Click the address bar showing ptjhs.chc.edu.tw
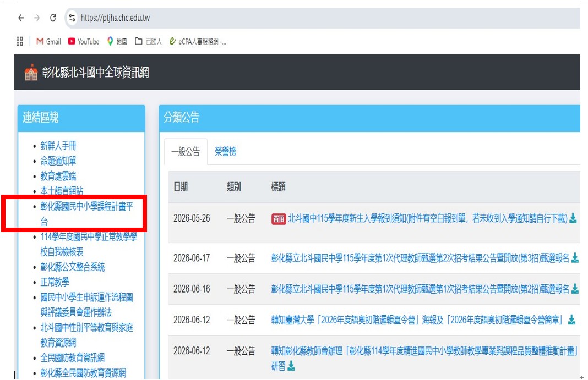 [323, 18]
